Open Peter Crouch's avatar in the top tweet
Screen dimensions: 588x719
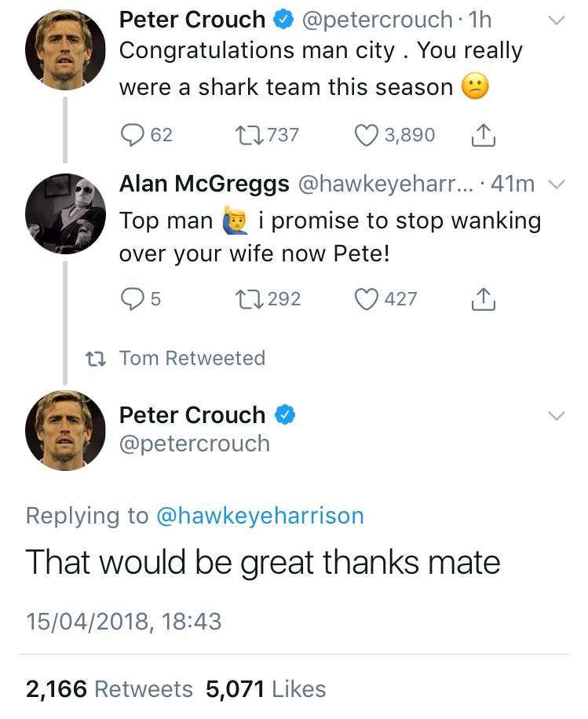(64, 51)
